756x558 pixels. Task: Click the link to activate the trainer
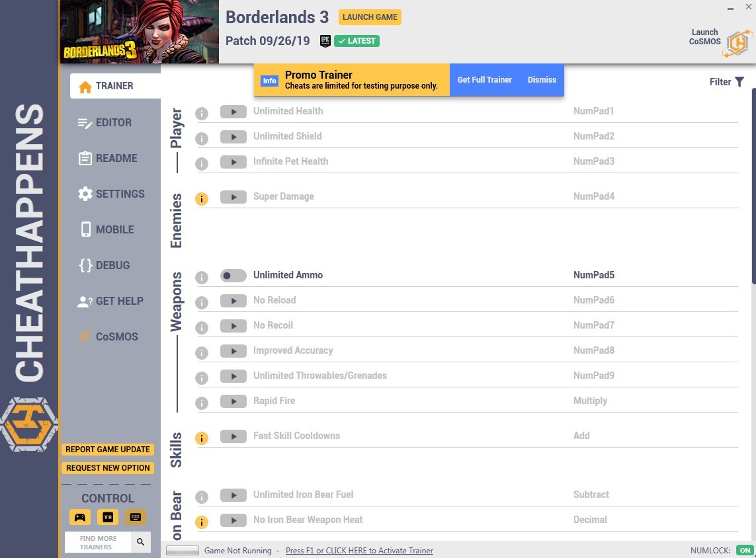coord(359,550)
